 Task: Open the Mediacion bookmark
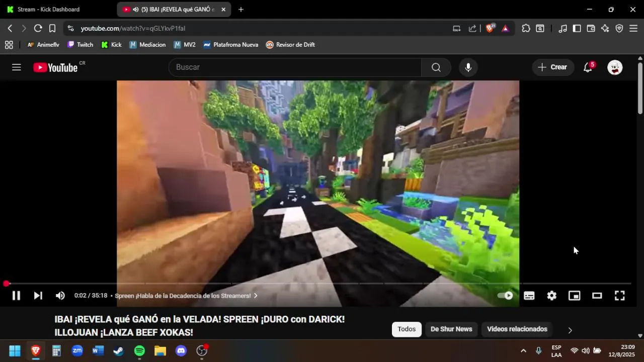pyautogui.click(x=147, y=45)
